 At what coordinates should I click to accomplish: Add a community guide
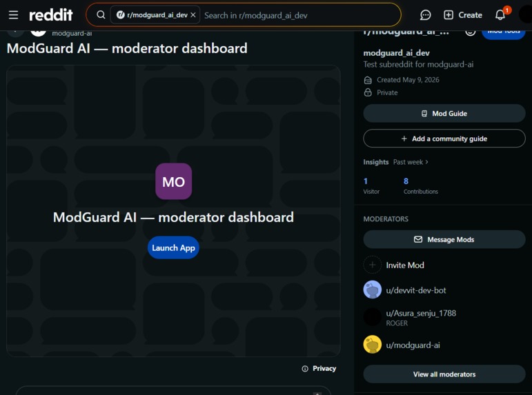[x=444, y=139]
